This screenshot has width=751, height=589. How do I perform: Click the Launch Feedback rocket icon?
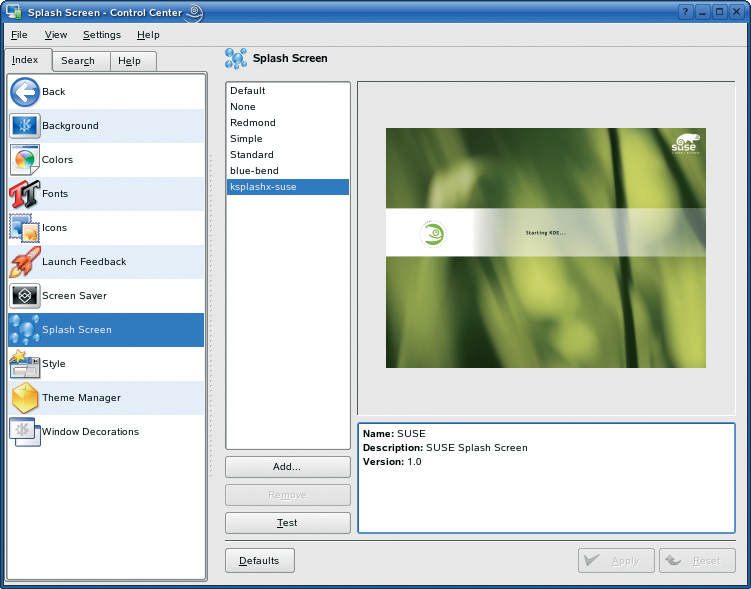click(x=25, y=262)
